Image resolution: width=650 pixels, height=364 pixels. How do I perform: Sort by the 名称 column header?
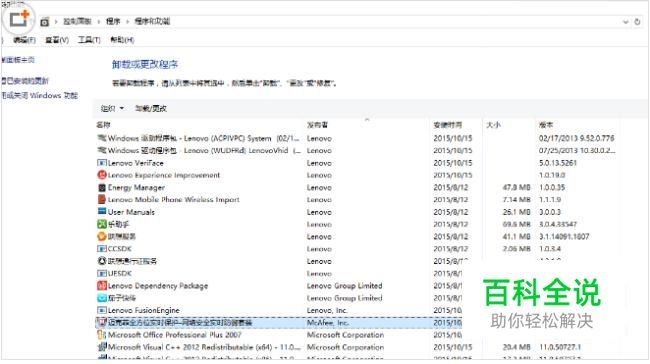(x=103, y=124)
